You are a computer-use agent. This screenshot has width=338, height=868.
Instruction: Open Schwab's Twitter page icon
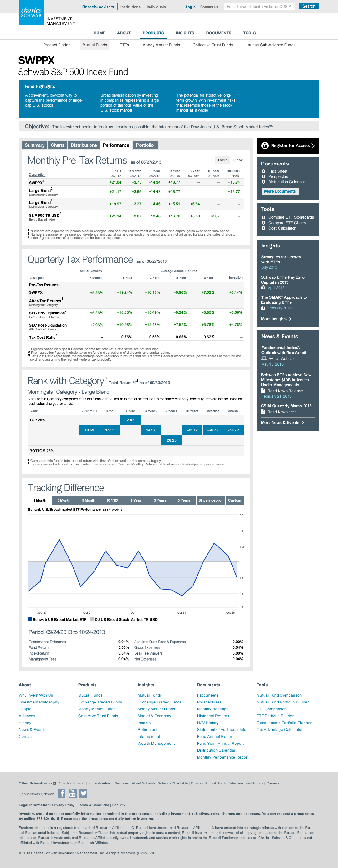(x=83, y=794)
